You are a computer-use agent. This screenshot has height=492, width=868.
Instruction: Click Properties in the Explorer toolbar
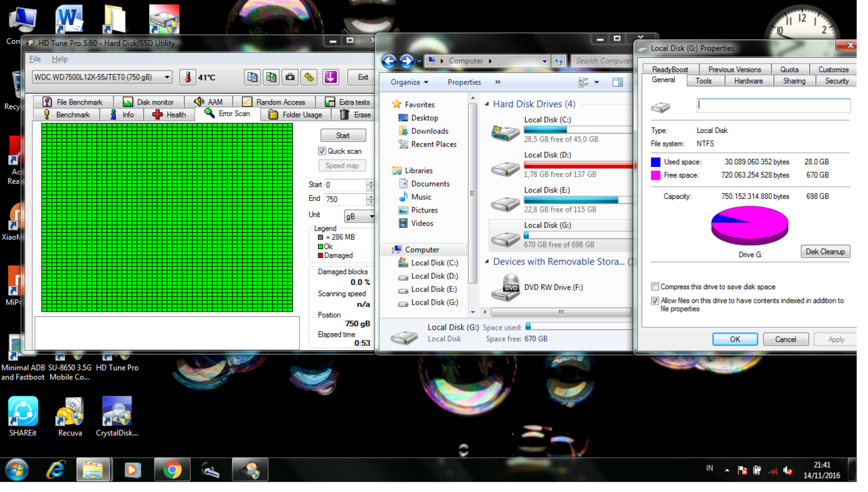[x=465, y=83]
